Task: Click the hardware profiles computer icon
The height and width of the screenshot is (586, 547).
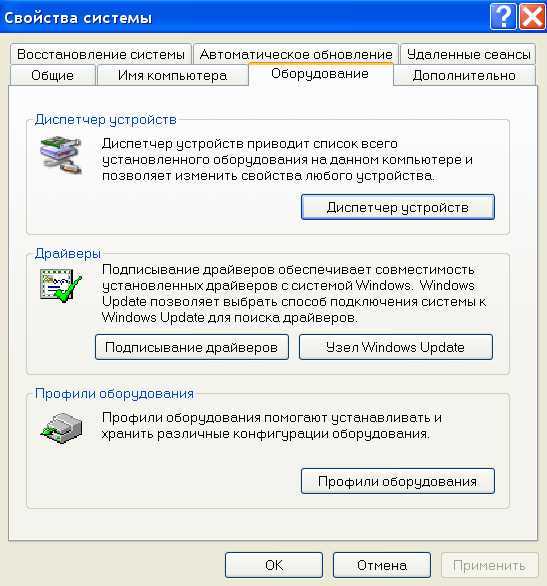Action: pyautogui.click(x=61, y=428)
